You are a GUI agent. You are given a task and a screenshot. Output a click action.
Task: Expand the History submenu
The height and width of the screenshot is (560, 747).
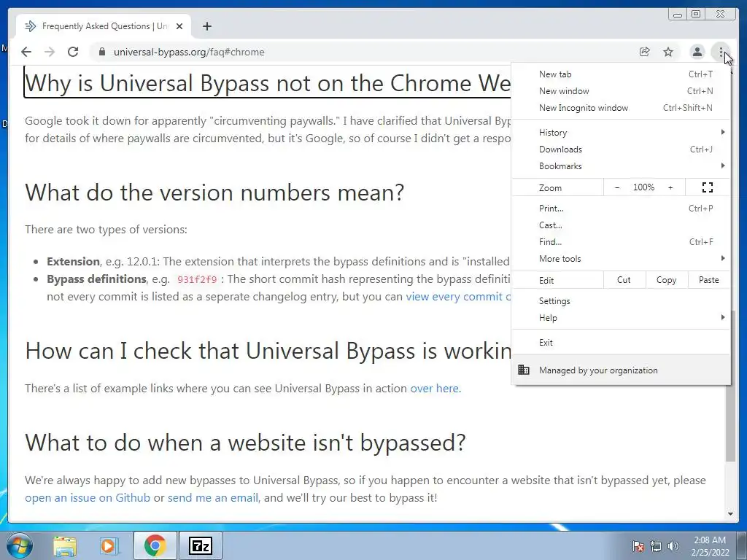click(x=622, y=133)
